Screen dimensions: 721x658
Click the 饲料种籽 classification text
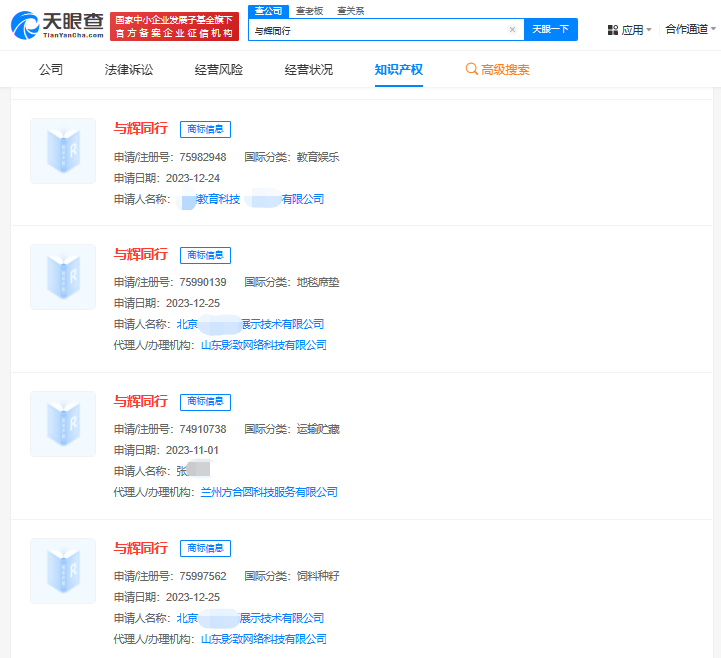click(x=318, y=576)
